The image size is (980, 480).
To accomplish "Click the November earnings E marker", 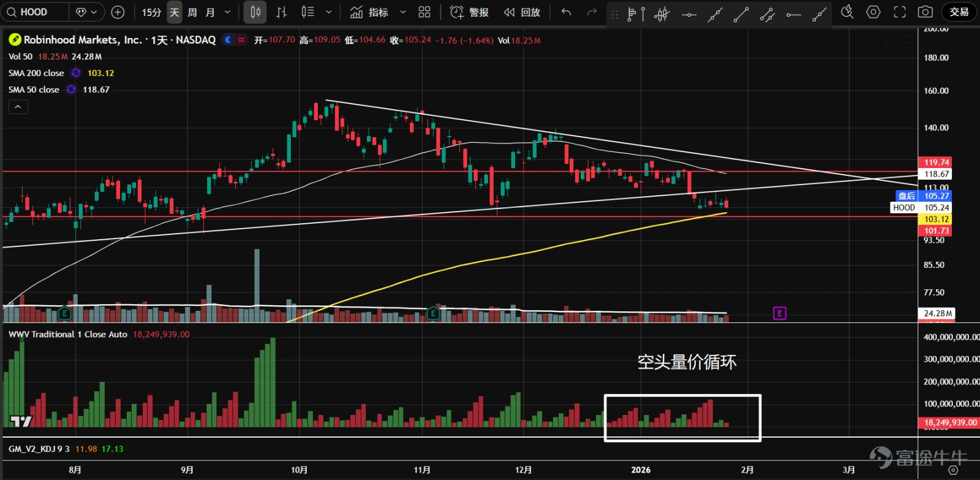I will coord(433,314).
